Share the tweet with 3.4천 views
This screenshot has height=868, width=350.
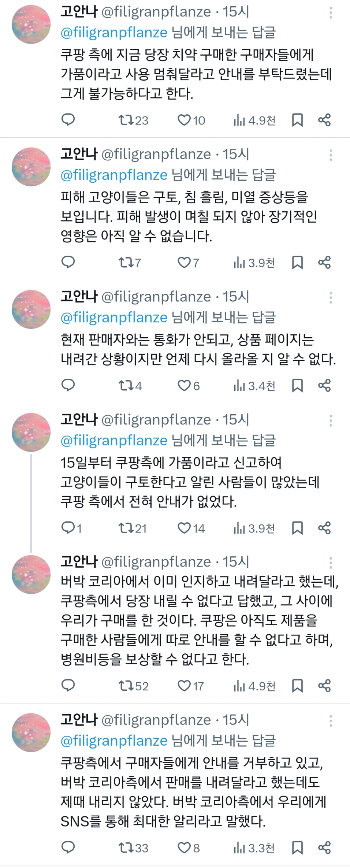[x=324, y=385]
